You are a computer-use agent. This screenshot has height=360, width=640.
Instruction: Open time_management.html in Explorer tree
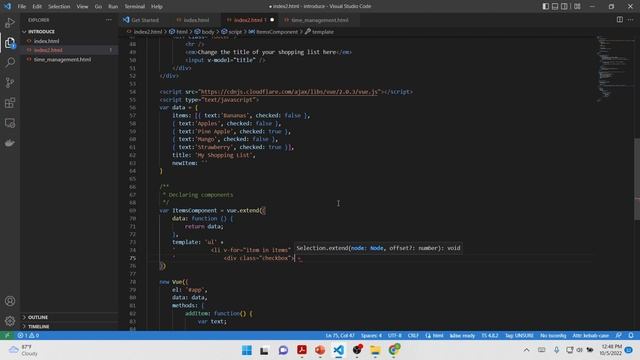(x=62, y=59)
